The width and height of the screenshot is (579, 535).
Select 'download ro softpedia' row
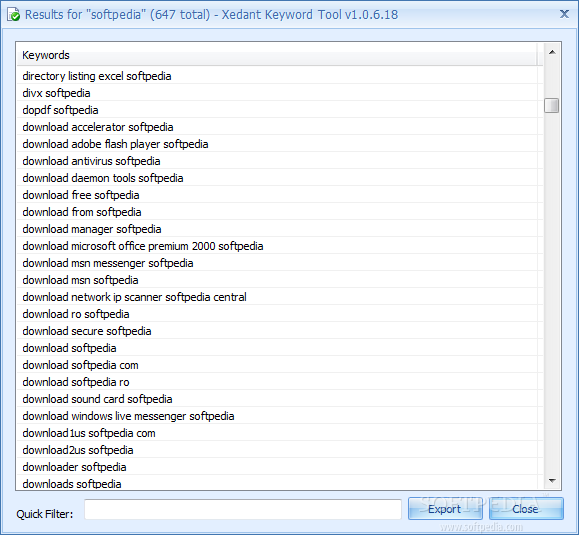280,313
